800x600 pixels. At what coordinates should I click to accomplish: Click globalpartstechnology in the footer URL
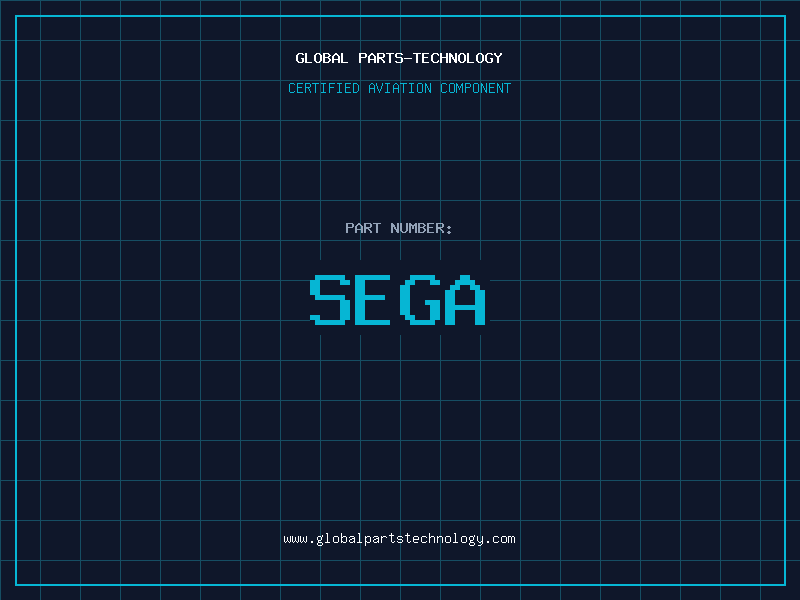pyautogui.click(x=399, y=538)
